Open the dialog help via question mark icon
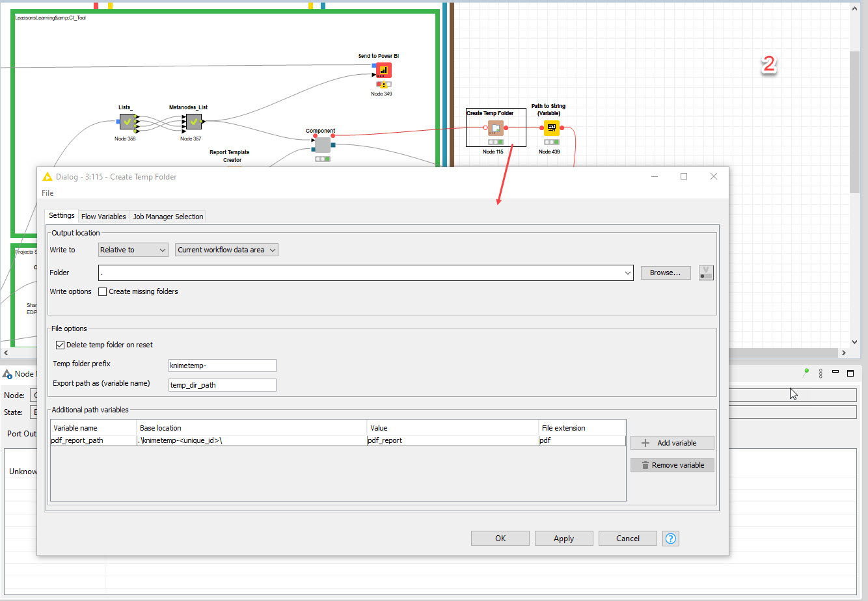 pos(670,538)
